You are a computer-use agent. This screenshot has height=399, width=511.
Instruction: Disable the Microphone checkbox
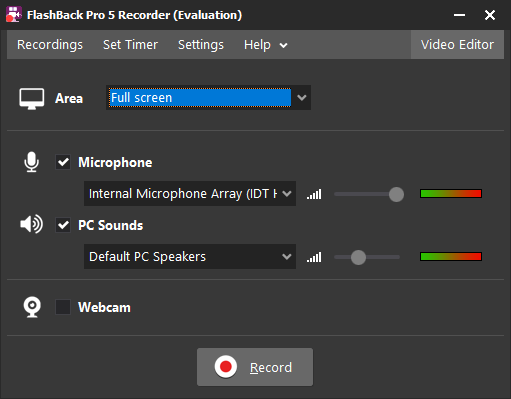[x=63, y=162]
